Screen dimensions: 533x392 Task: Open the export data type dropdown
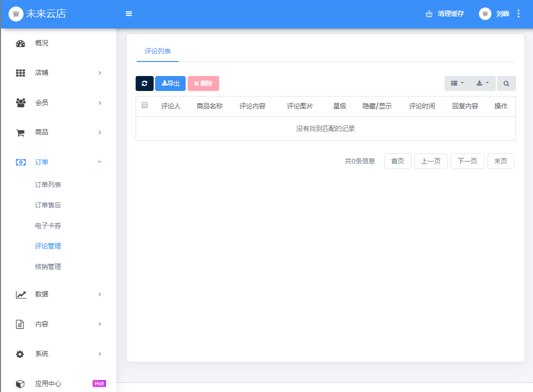[483, 83]
